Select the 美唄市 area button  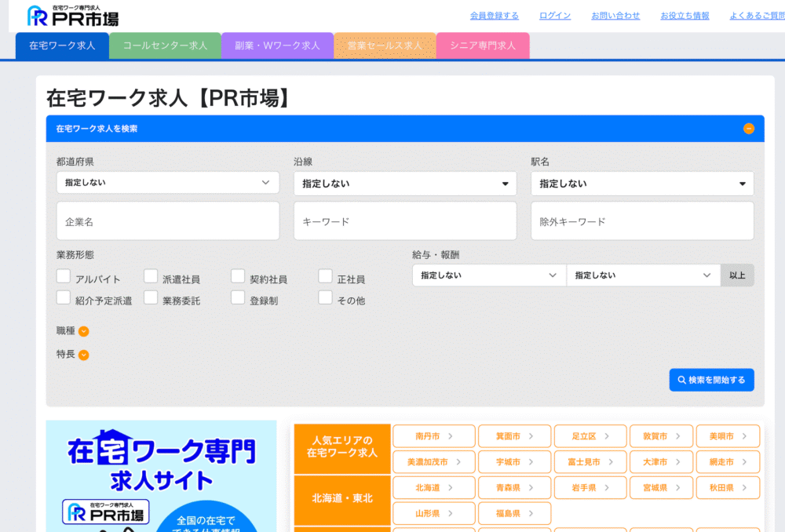point(728,436)
